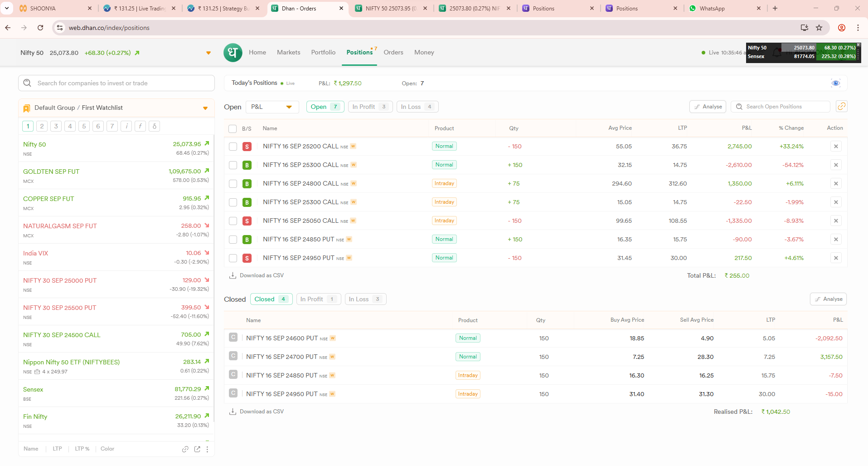Toggle the eye icon to hide P&L

835,83
